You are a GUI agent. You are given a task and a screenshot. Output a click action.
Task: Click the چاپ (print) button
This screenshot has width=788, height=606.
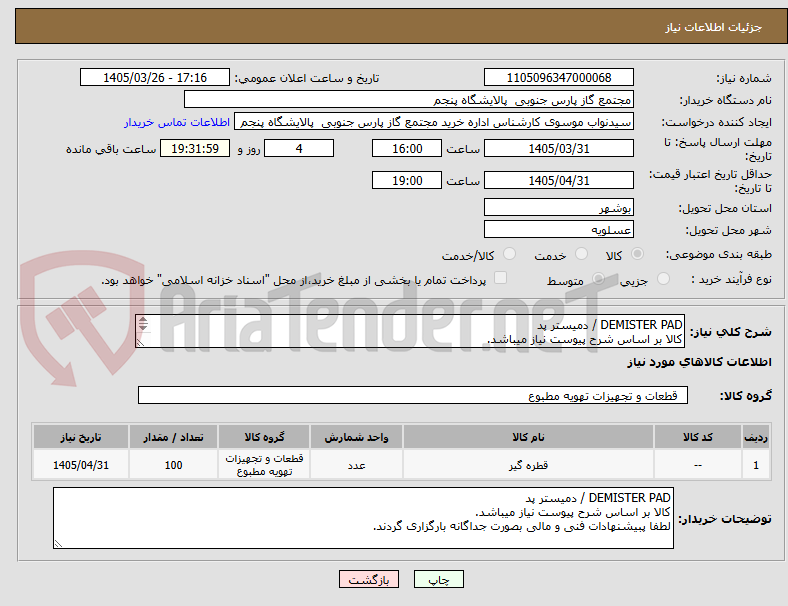[x=438, y=579]
